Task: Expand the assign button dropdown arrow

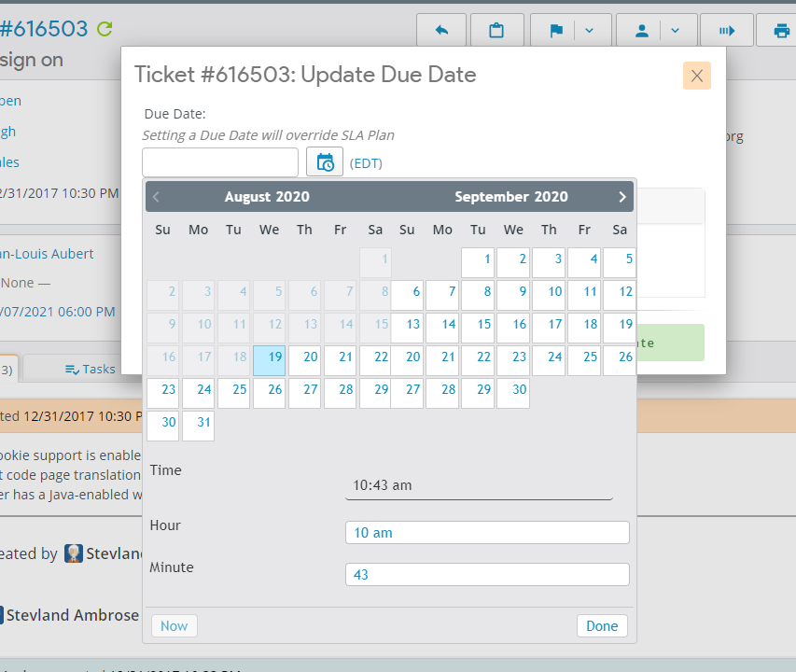Action: (676, 31)
